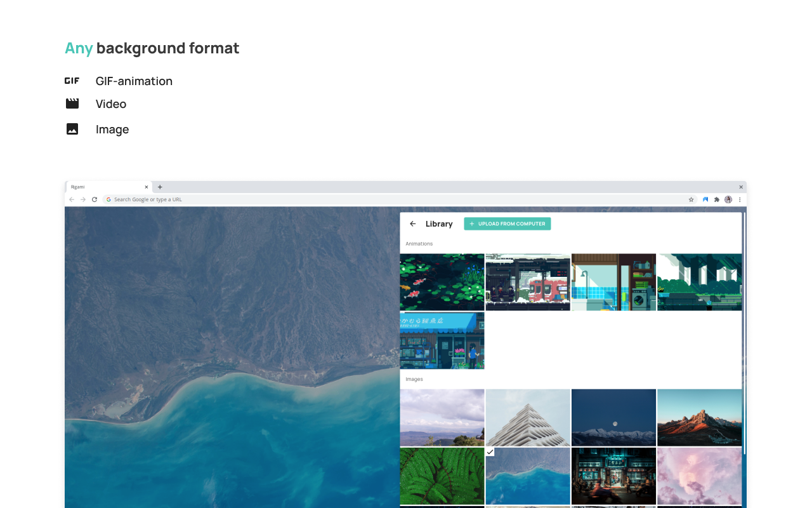Select the blue-tiled laundry room animation
Screen dimensions: 812x508
(613, 282)
